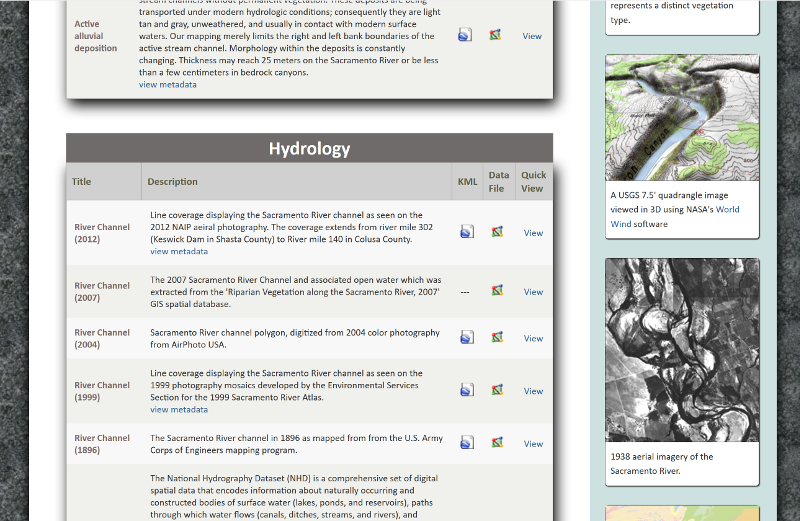Image resolution: width=800 pixels, height=521 pixels.
Task: Download data file for River Channel (2012)
Action: point(496,232)
